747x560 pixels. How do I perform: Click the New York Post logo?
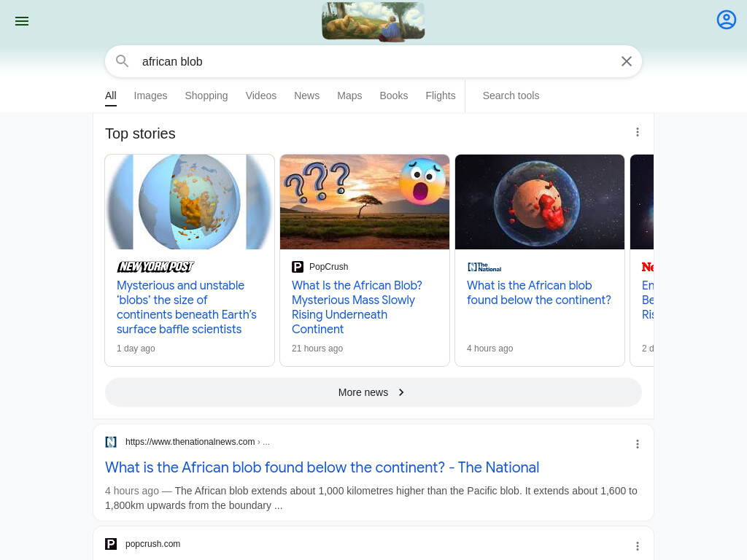pos(156,267)
